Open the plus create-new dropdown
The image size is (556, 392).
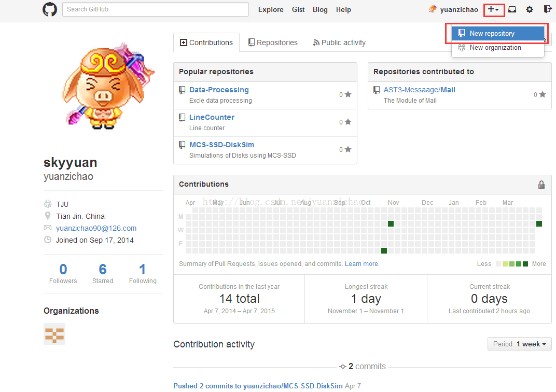pyautogui.click(x=494, y=9)
